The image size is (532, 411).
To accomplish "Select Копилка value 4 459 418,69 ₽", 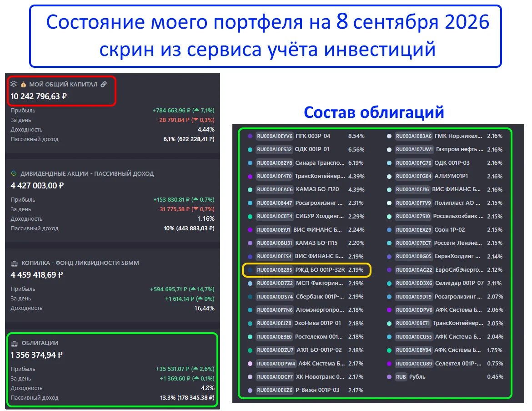I will (37, 275).
